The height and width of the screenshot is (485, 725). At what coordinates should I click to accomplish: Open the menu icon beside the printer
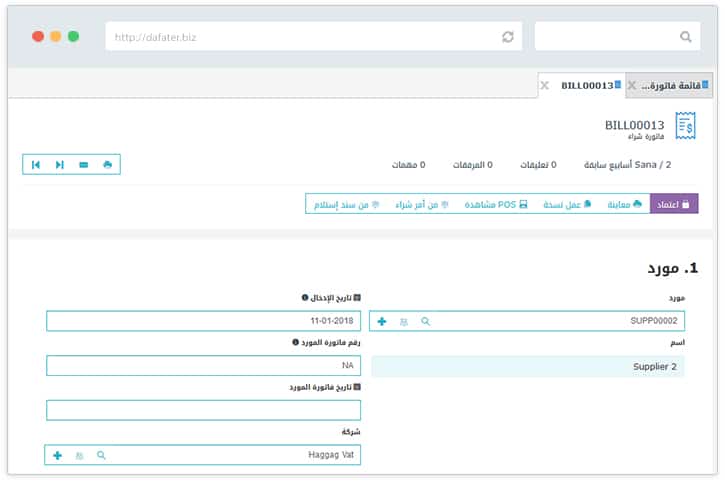tap(84, 164)
